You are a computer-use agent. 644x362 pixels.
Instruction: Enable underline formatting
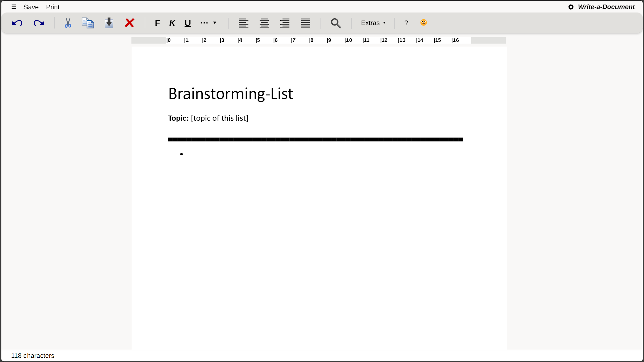187,23
